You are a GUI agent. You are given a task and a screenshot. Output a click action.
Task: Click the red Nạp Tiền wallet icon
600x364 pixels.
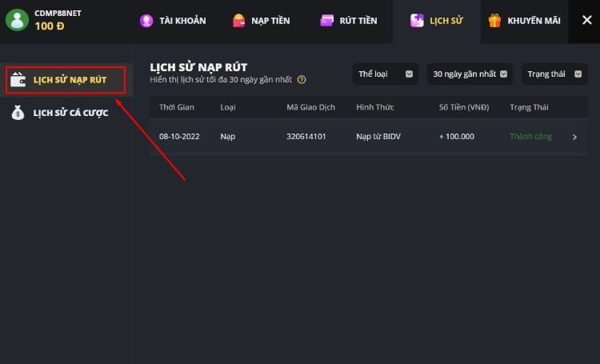tap(238, 21)
